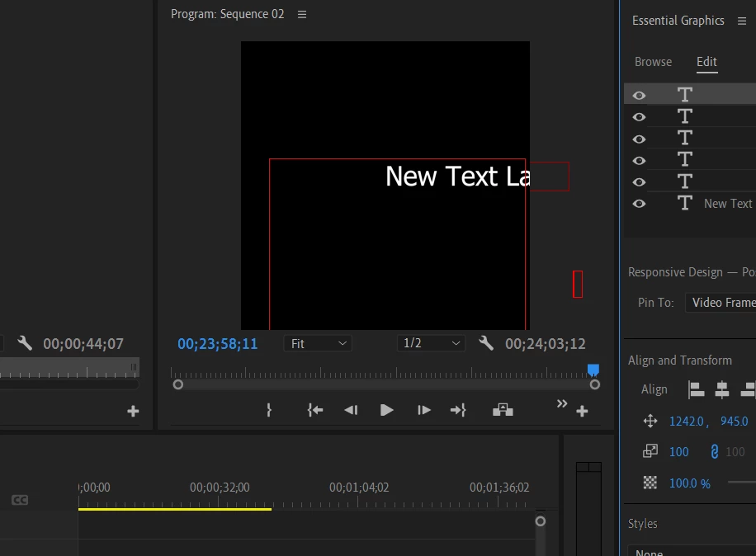Viewport: 756px width, 556px height.
Task: Open Program Monitor settings wrench
Action: pos(486,343)
